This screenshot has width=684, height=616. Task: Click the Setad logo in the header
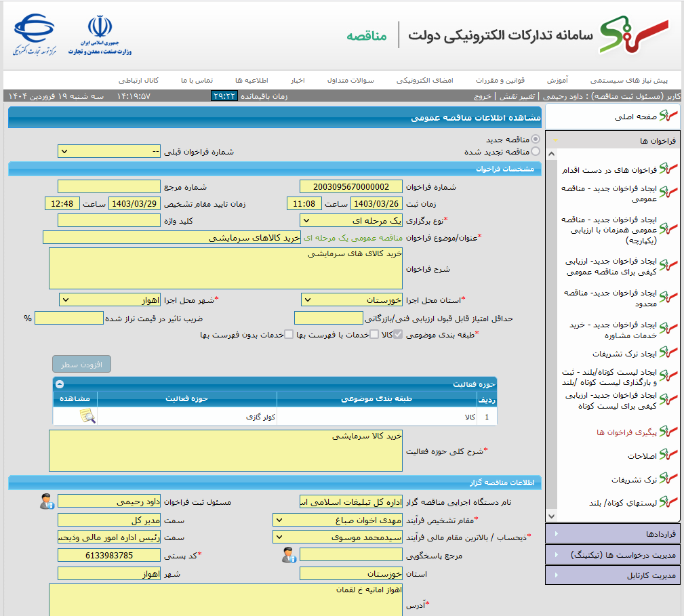[x=635, y=35]
